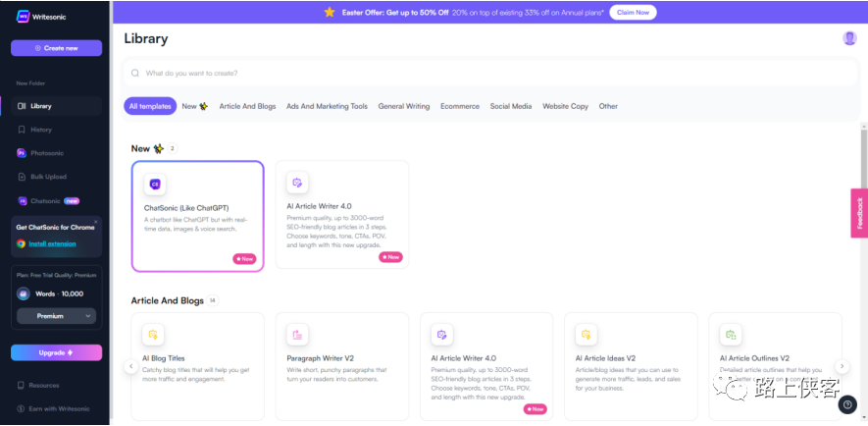Focus the 'What do you want to create?' search field
The image size is (868, 426).
click(490, 73)
